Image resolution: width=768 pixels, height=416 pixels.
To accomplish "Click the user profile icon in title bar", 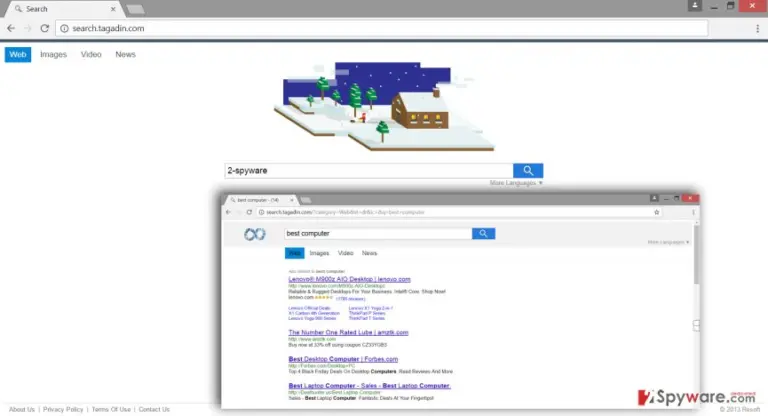I will click(x=695, y=5).
